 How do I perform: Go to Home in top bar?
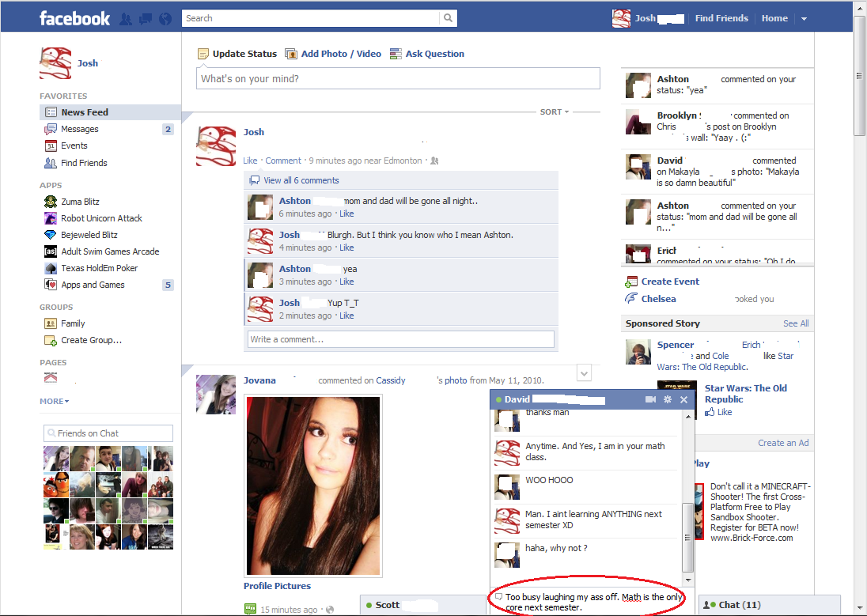[x=774, y=18]
